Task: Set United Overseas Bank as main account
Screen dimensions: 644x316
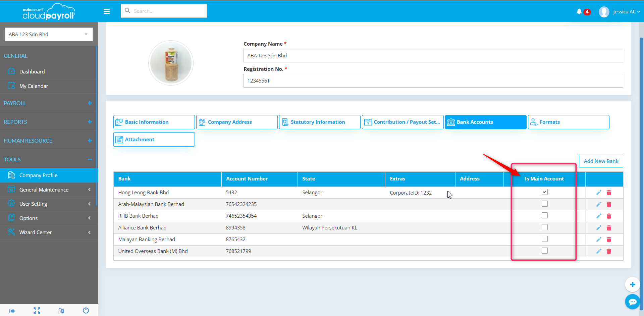Action: coord(544,251)
